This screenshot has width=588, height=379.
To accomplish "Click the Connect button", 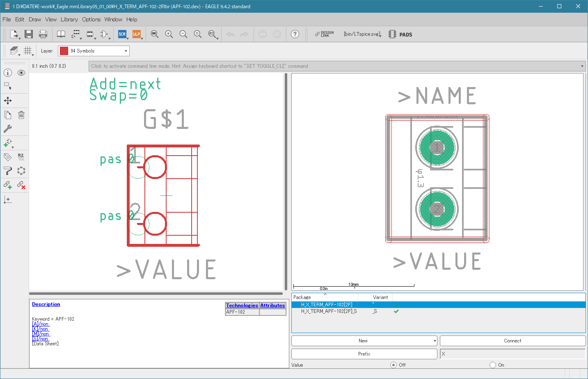I will (512, 341).
